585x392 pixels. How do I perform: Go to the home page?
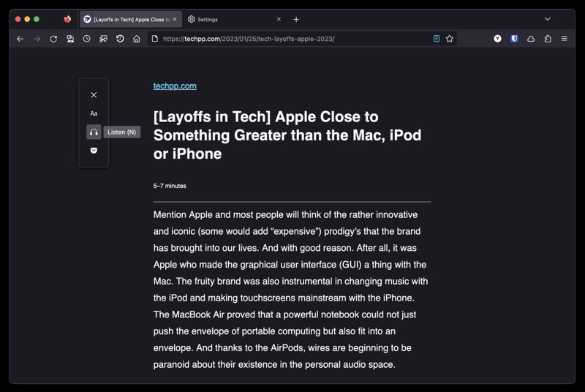pyautogui.click(x=137, y=39)
